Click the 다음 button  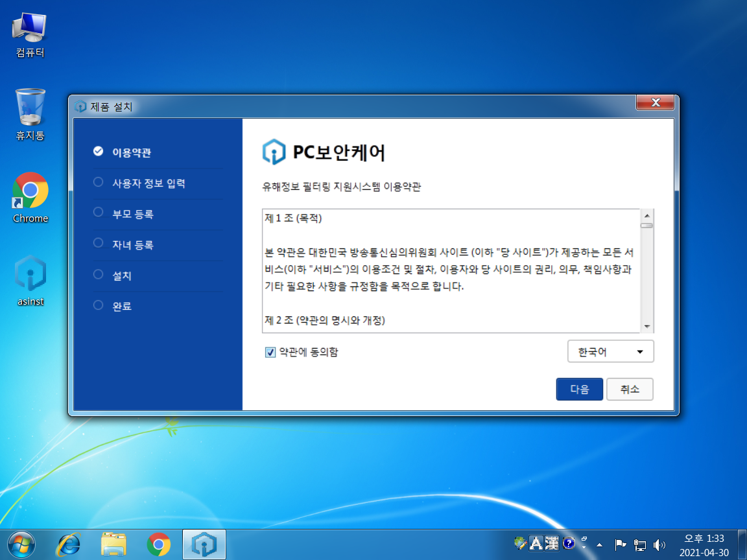tap(579, 389)
